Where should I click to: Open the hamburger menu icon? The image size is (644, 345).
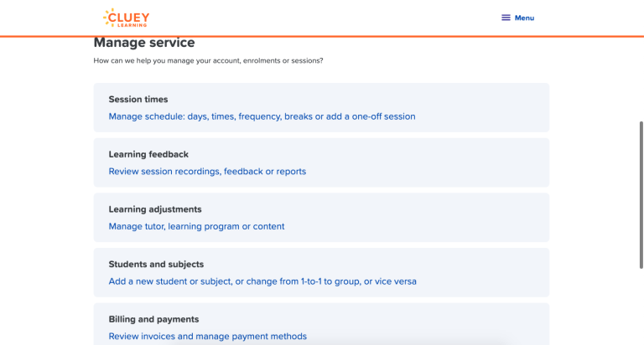point(506,18)
